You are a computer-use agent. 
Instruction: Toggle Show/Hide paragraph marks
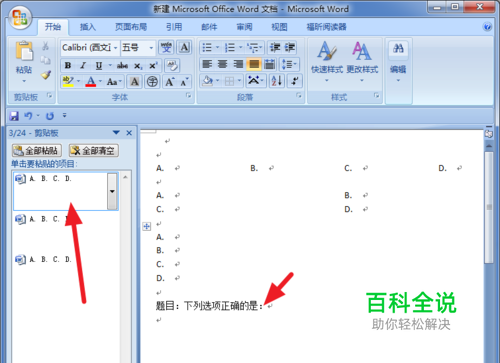click(295, 81)
